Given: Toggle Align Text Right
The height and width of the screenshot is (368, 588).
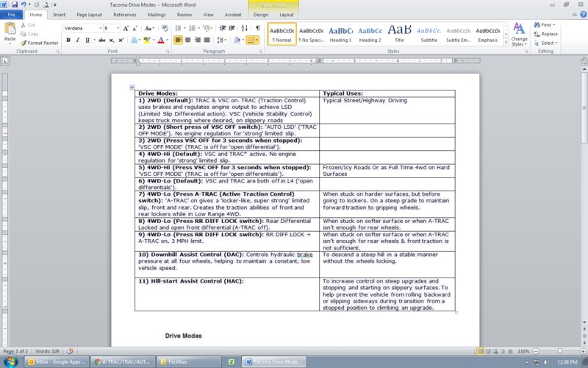Looking at the screenshot, I should tap(197, 40).
